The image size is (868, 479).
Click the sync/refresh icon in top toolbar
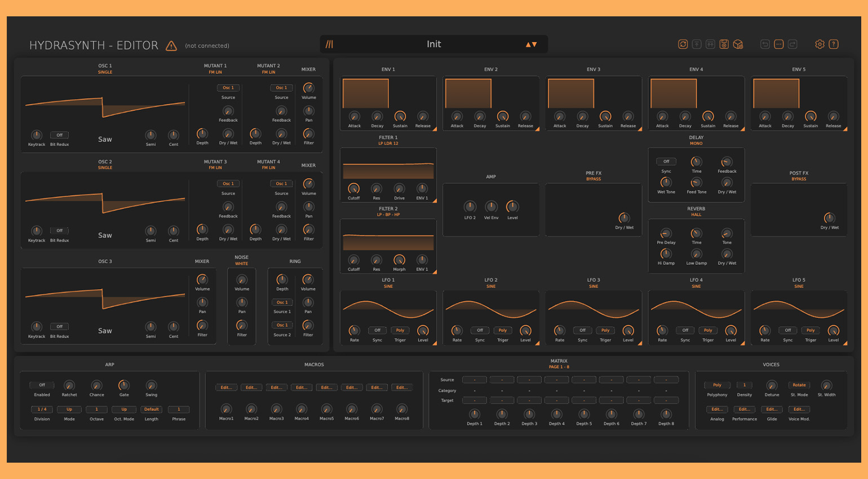683,44
